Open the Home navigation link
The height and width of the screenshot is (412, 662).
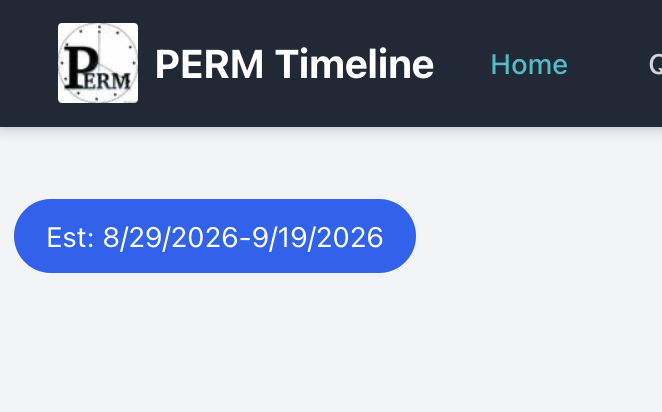pyautogui.click(x=528, y=65)
